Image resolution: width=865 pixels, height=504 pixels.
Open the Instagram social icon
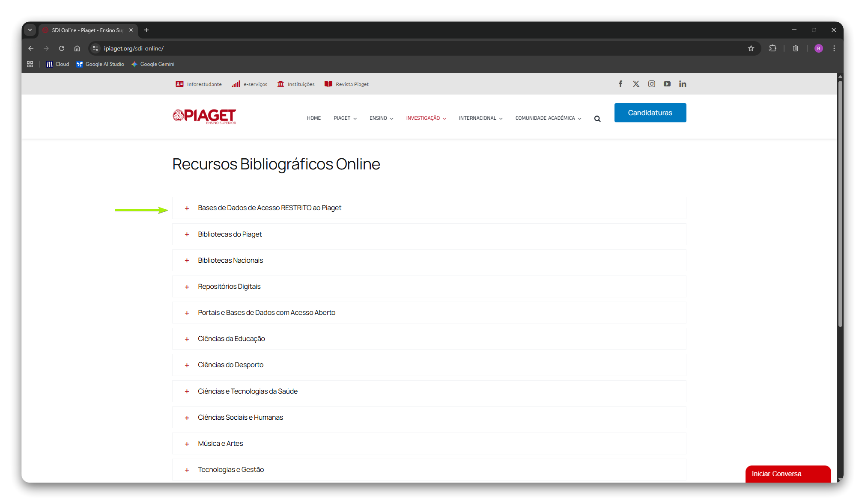651,84
